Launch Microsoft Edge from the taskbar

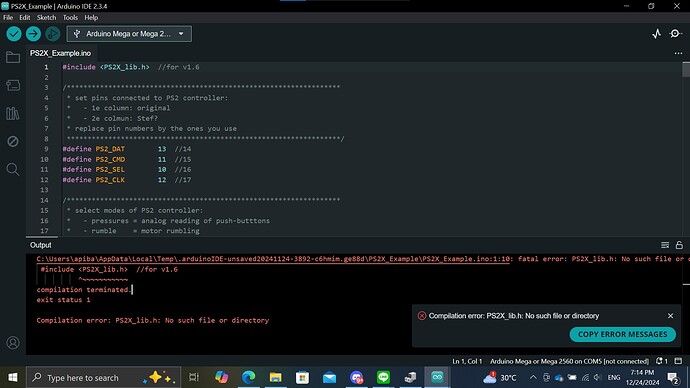tap(249, 377)
